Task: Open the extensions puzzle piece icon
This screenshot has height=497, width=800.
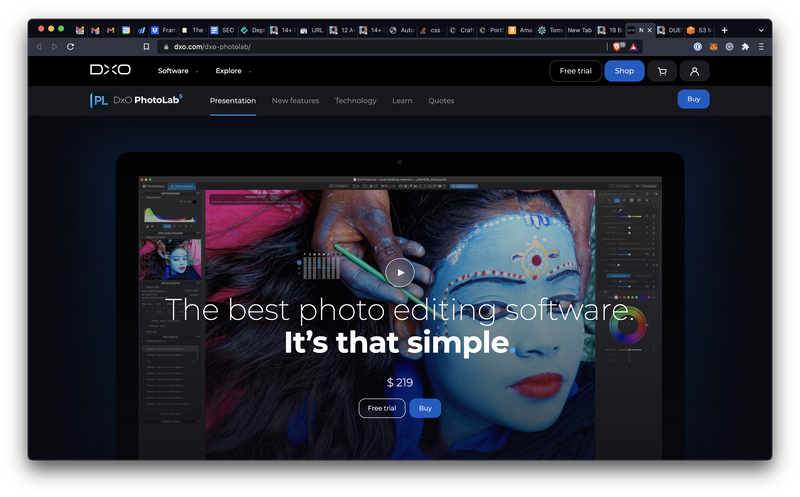Action: pyautogui.click(x=744, y=46)
